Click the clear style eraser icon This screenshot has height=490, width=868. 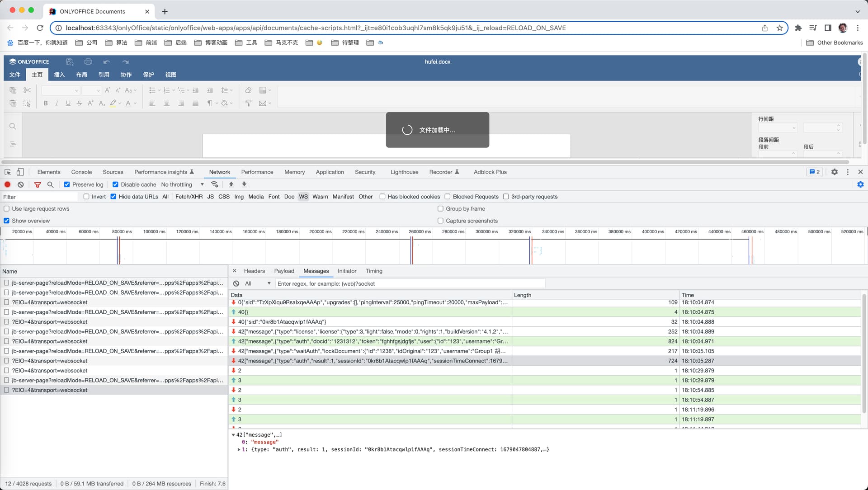[x=248, y=90]
